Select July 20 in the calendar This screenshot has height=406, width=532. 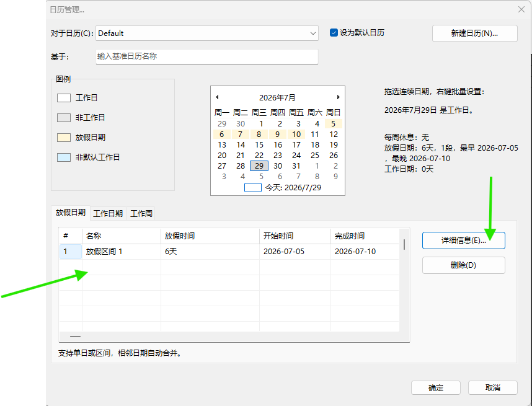[222, 156]
